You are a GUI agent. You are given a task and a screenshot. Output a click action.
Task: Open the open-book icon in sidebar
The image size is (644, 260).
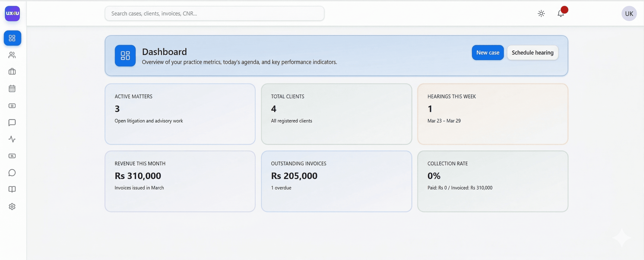click(12, 189)
